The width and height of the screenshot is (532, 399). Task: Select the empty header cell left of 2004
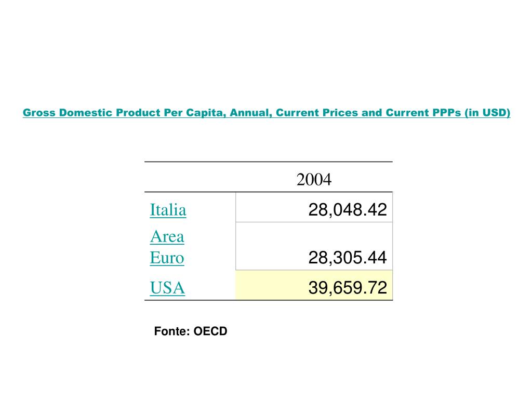tap(190, 178)
